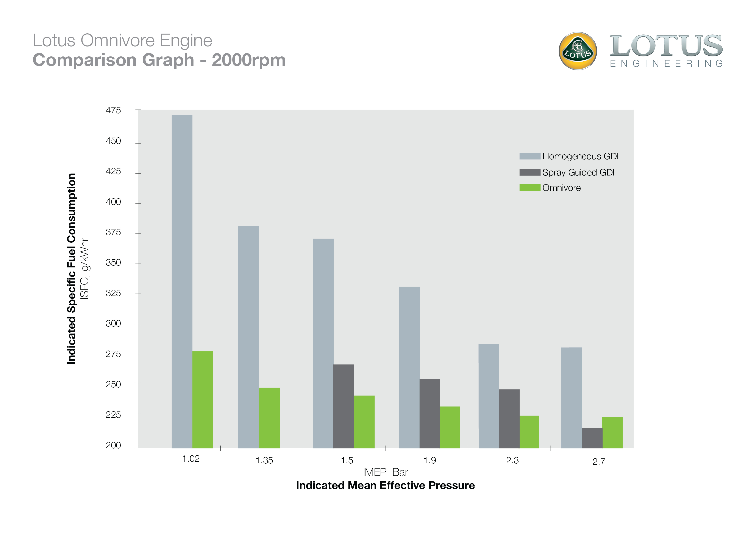The image size is (756, 534).
Task: Select the Homogeneous GDI legend swatch
Action: (530, 156)
